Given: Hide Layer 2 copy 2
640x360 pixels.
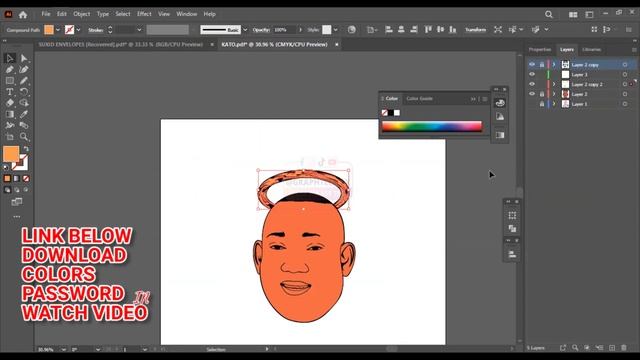Looking at the screenshot, I should pos(532,84).
